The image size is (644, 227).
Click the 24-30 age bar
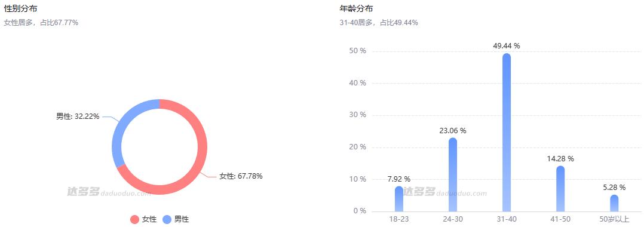point(453,174)
